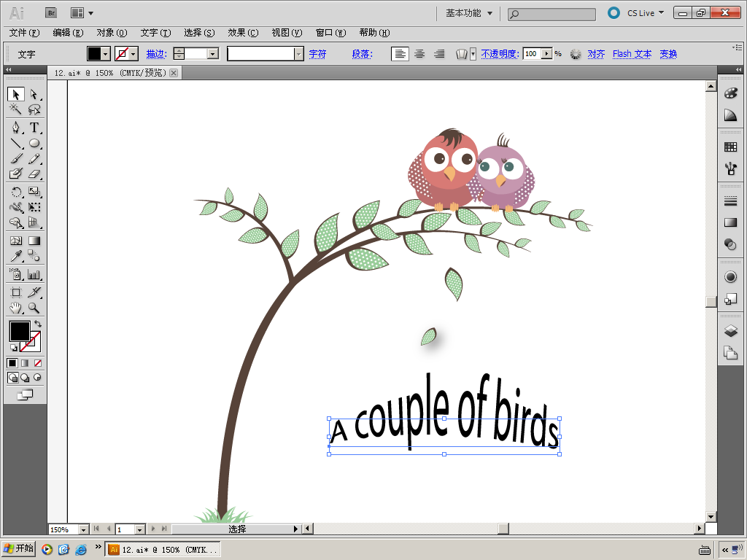Choose the Hand tool
Screen dimensions: 747x560
coord(15,308)
